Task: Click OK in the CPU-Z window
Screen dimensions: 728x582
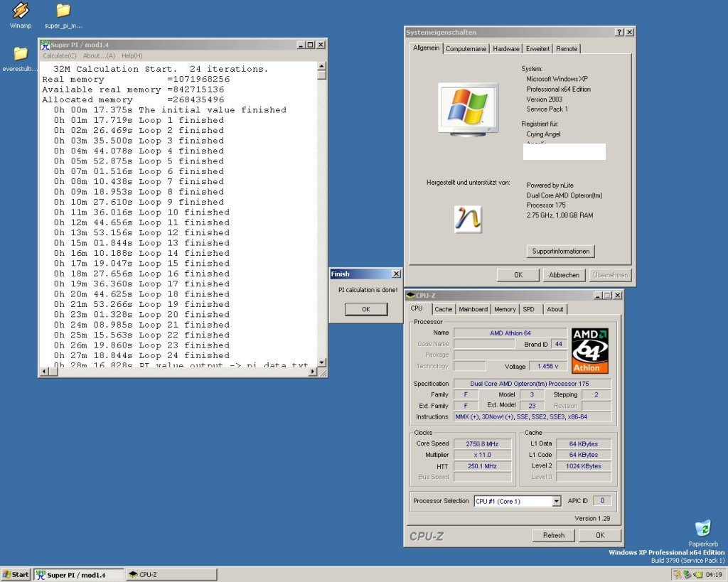Action: (600, 535)
